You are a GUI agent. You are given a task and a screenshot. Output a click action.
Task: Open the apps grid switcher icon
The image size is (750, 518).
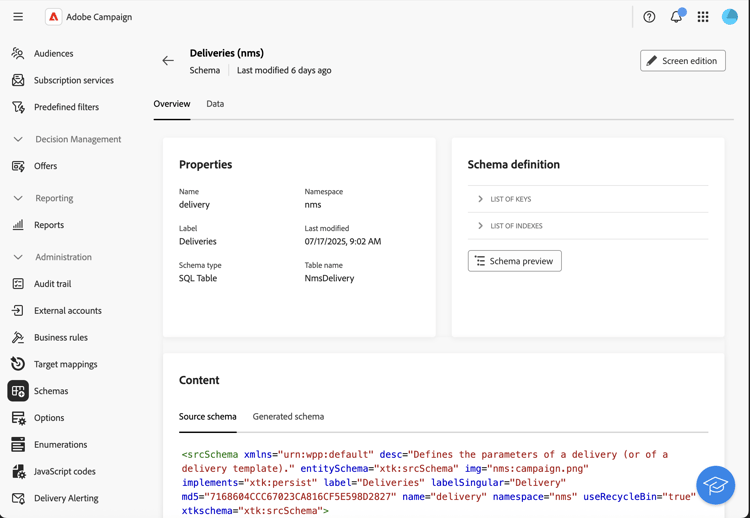click(x=703, y=17)
